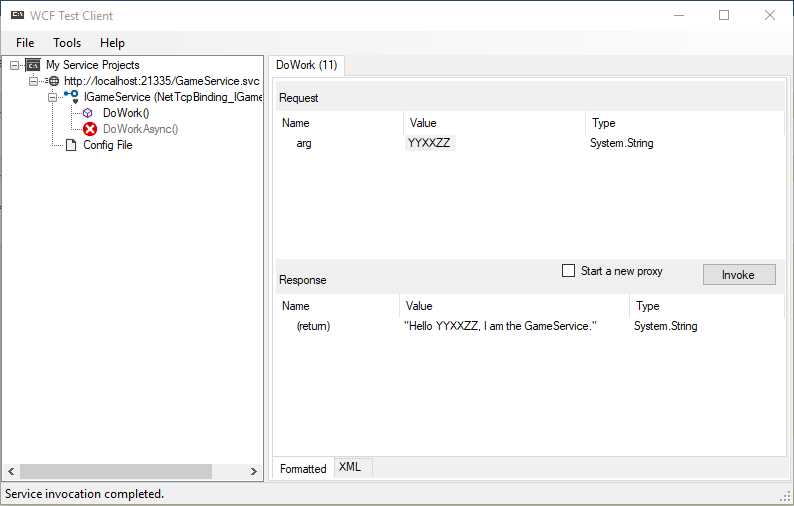Select the My Service Projects root label
Image resolution: width=794 pixels, height=506 pixels.
pyautogui.click(x=93, y=65)
